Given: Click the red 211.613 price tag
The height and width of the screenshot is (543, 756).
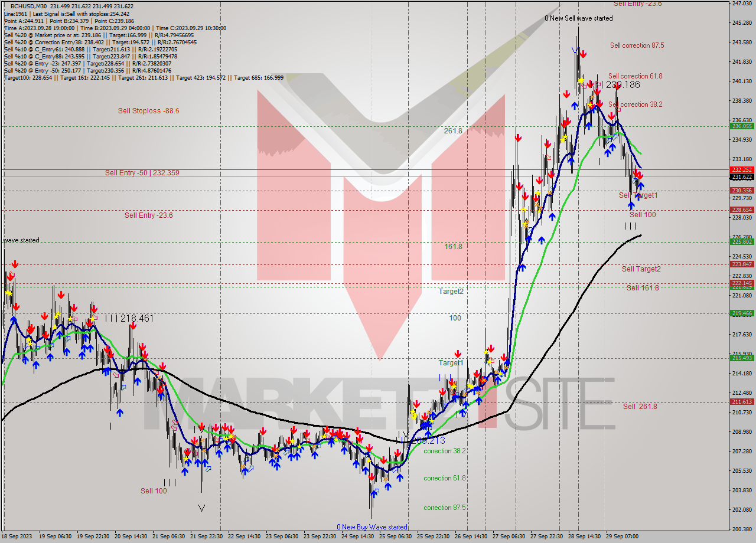Looking at the screenshot, I should point(742,401).
